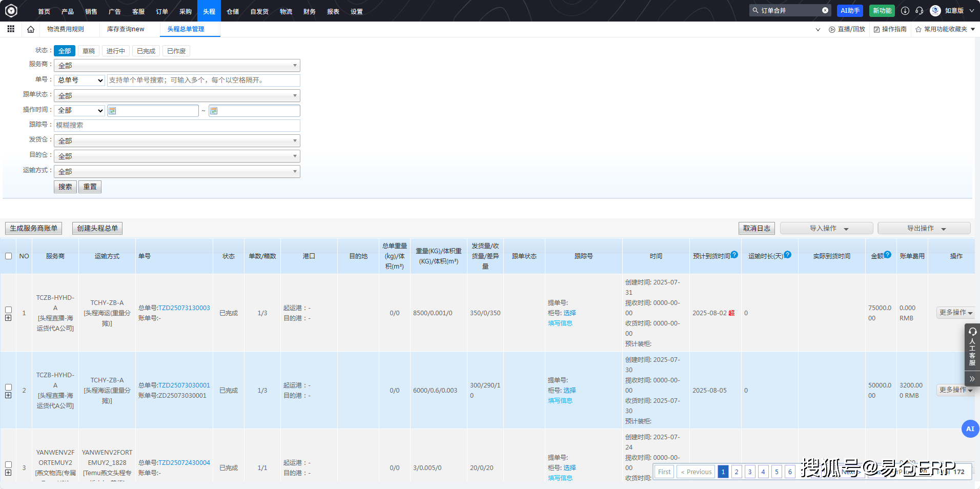This screenshot has height=489, width=980.
Task: Expand 更多操作 for the first row
Action: 955,313
